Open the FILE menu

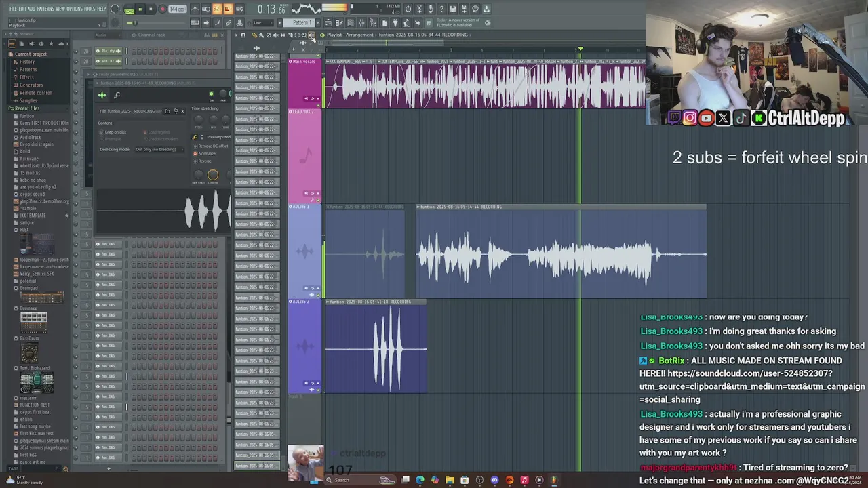(13, 9)
